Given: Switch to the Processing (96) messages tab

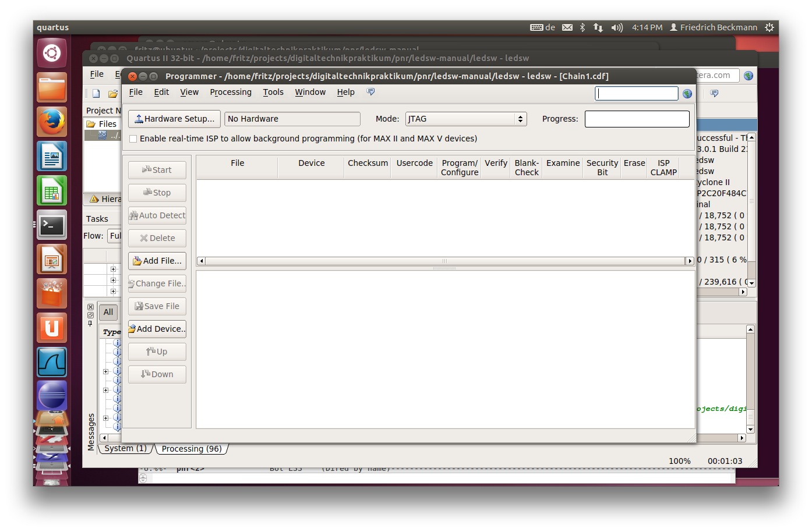Looking at the screenshot, I should (x=192, y=449).
